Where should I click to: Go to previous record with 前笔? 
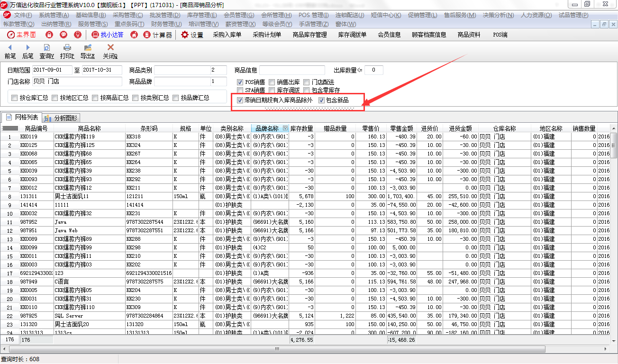10,51
